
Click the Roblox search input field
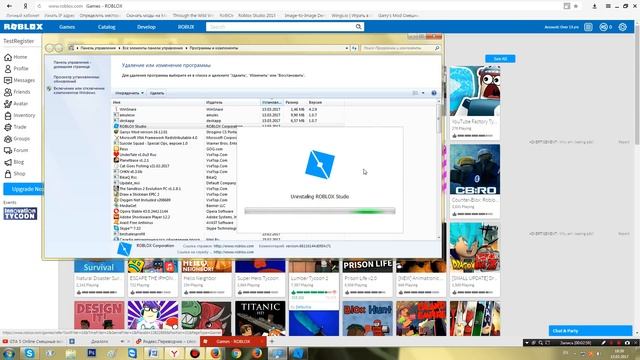coord(280,27)
